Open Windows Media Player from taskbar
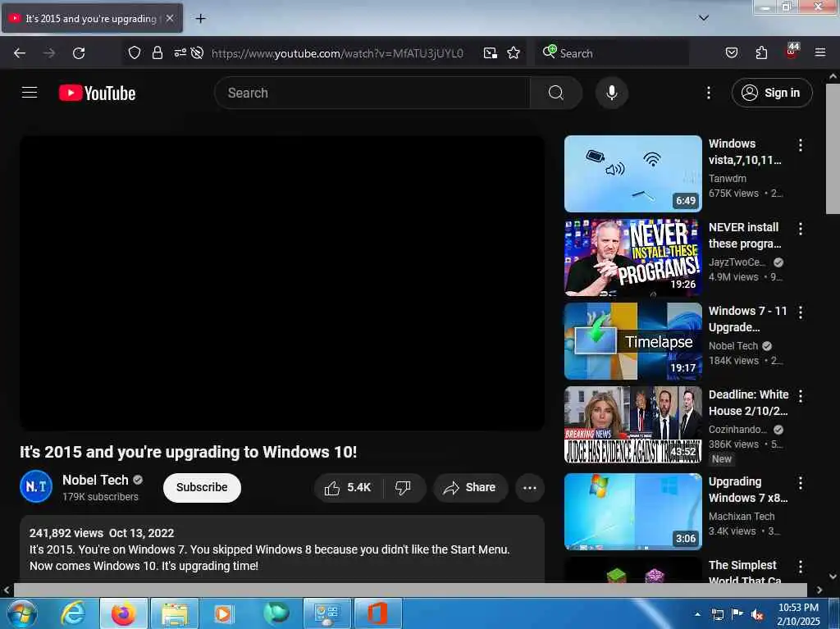 pos(222,613)
